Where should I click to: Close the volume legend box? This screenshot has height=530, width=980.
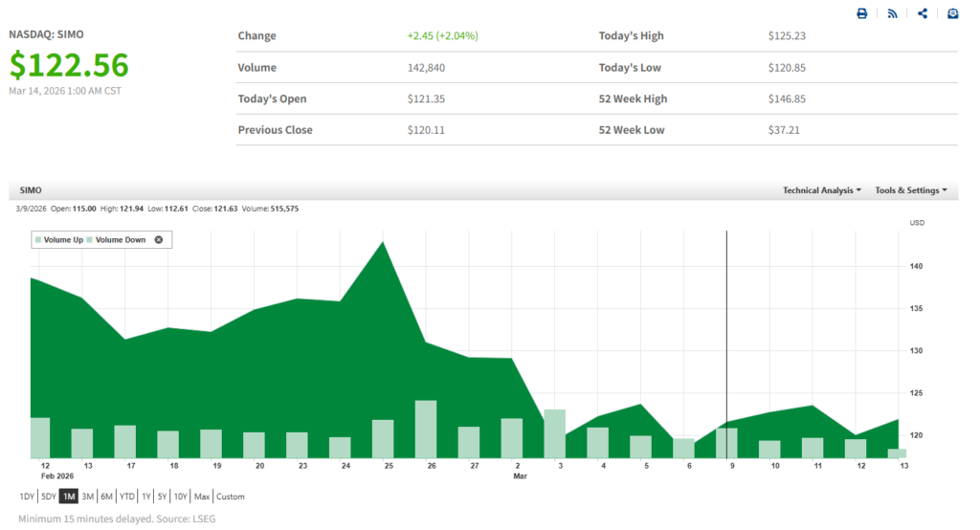159,240
